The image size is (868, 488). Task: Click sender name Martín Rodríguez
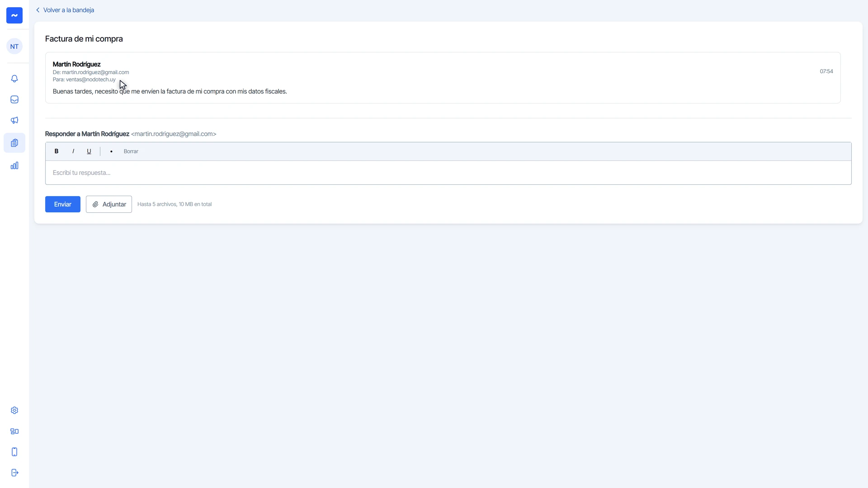(76, 64)
